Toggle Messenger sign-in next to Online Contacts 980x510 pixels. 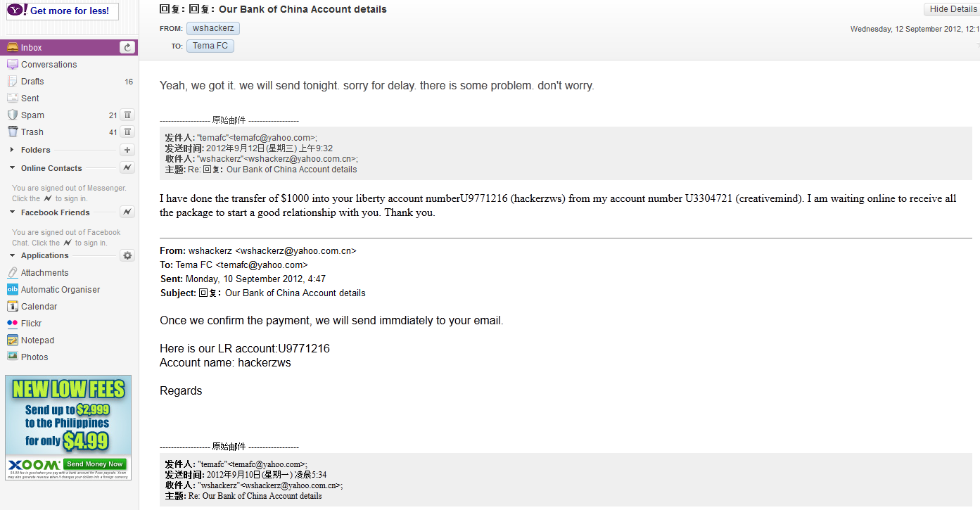click(127, 168)
